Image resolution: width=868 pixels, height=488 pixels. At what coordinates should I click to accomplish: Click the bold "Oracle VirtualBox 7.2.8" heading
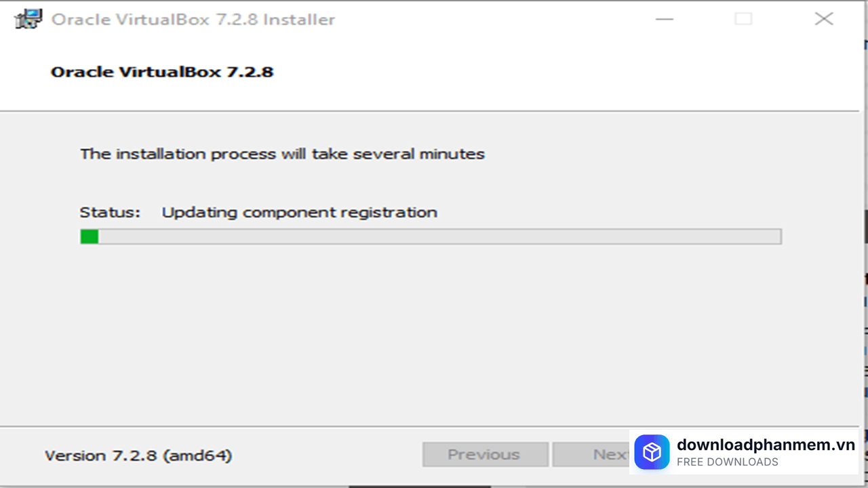coord(162,72)
